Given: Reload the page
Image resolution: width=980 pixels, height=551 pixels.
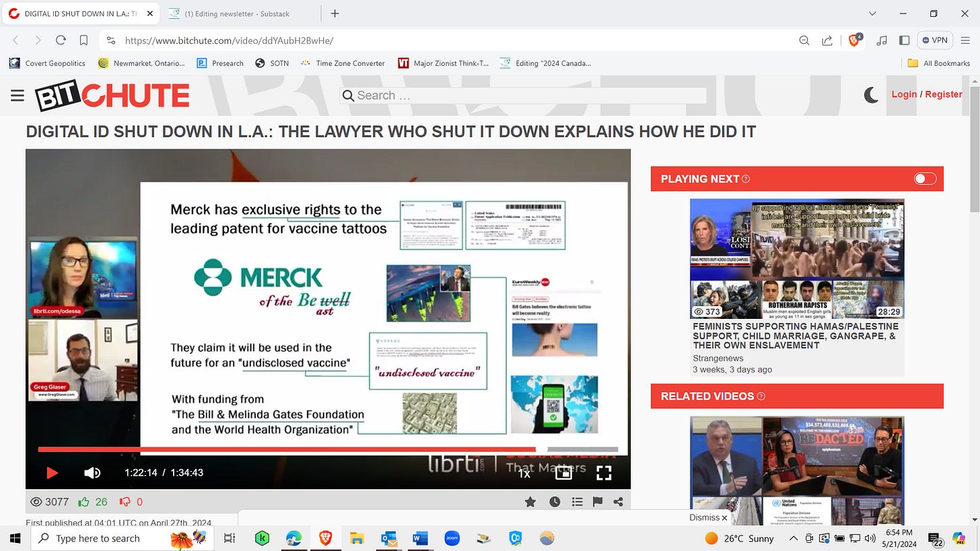Looking at the screenshot, I should coord(61,40).
